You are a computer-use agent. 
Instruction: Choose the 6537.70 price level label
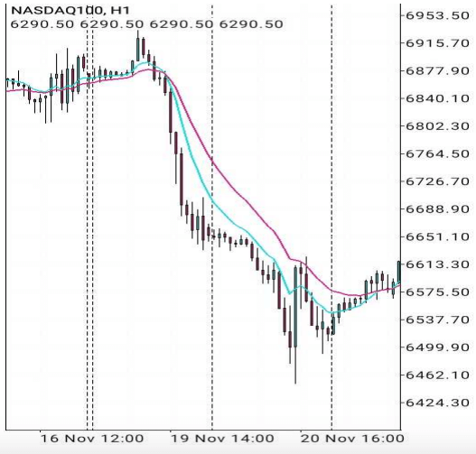pyautogui.click(x=437, y=320)
